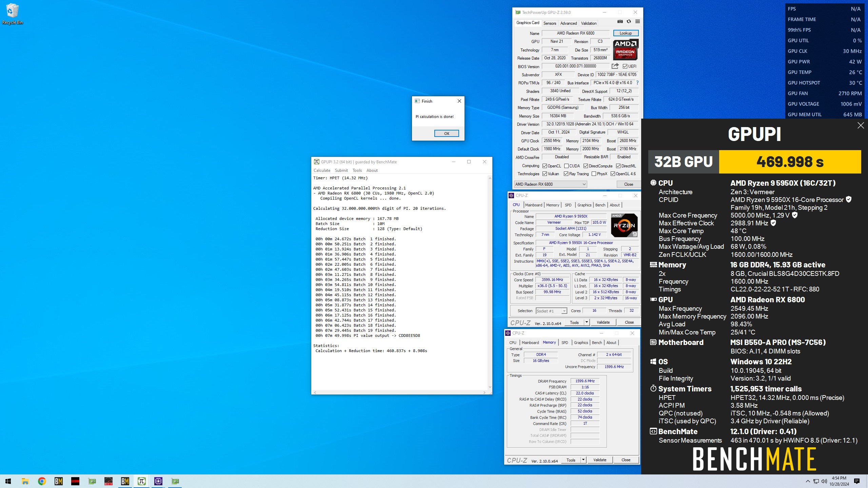Open network icon in system tray
Viewport: 868px width, 488px height.
[816, 481]
